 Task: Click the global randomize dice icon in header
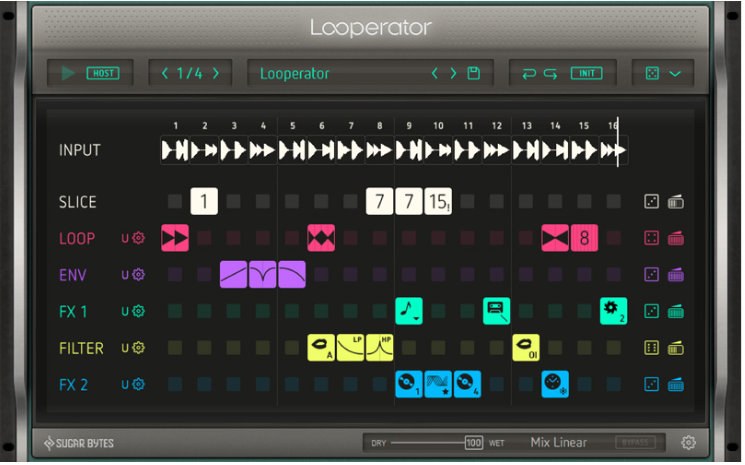(x=652, y=74)
